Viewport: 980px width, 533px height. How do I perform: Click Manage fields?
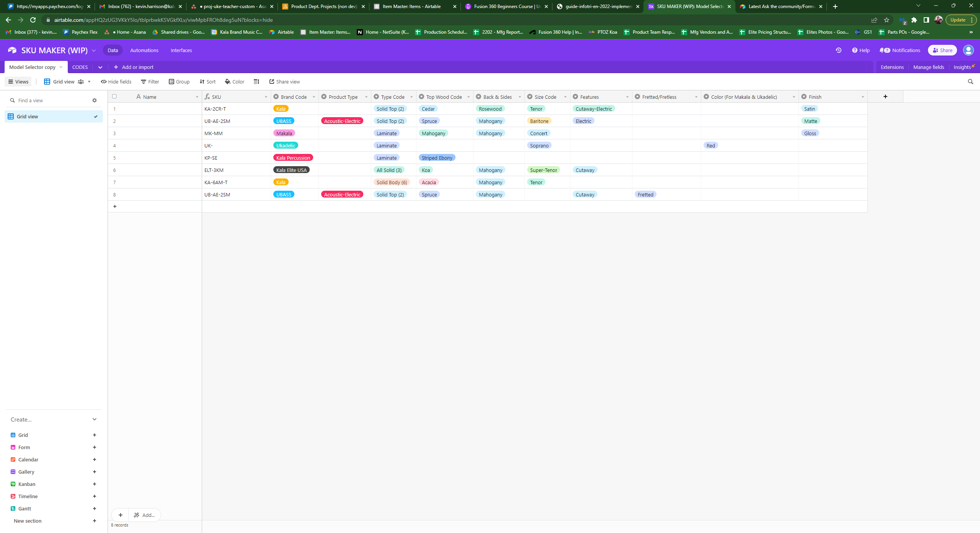tap(929, 67)
